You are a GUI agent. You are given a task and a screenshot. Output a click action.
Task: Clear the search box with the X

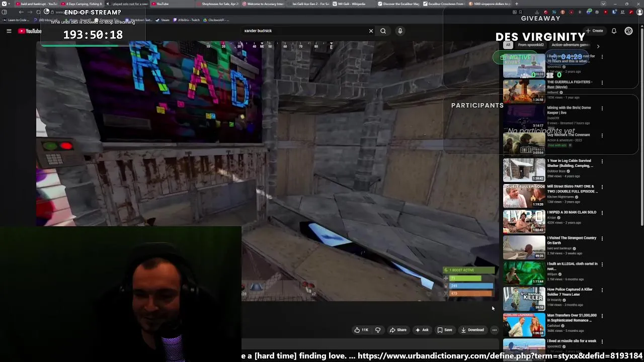[371, 31]
